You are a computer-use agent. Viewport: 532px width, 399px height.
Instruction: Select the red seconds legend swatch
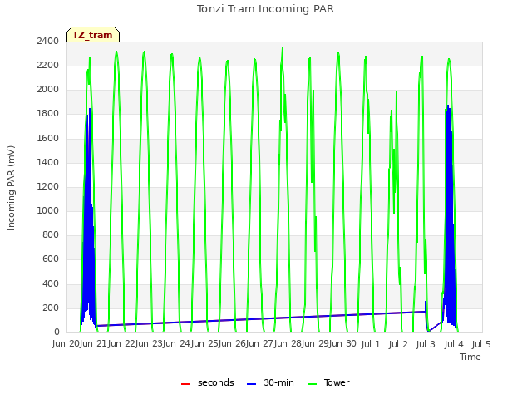coord(186,383)
